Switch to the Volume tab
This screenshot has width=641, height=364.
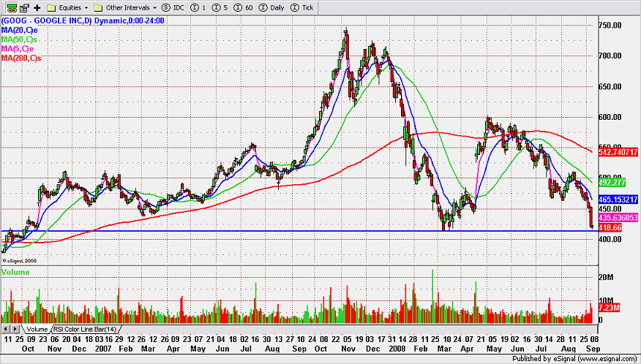(x=37, y=329)
